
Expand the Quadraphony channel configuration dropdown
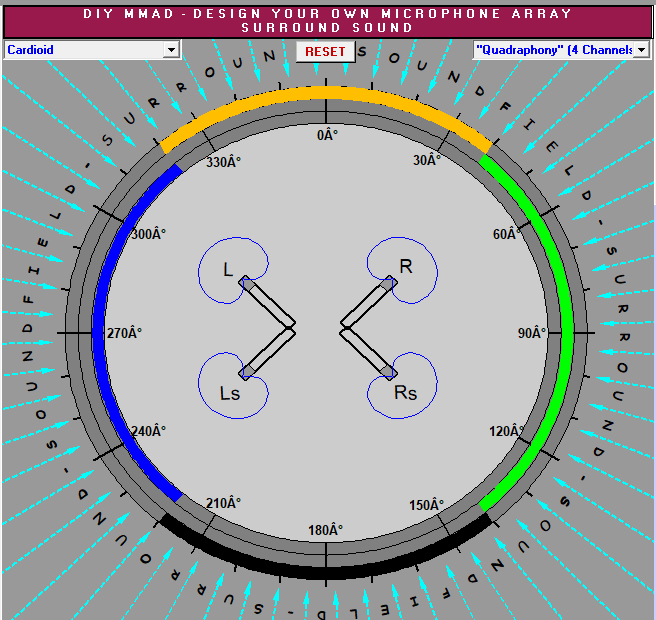click(560, 50)
